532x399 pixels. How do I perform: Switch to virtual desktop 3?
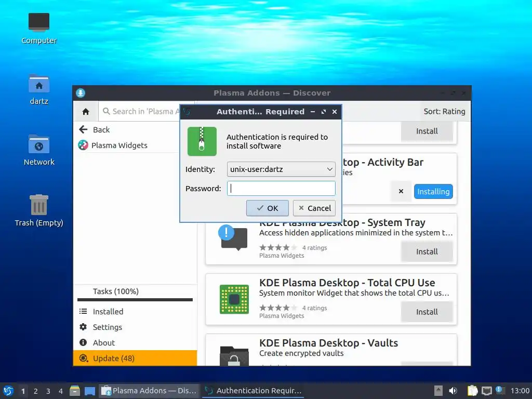pos(48,391)
